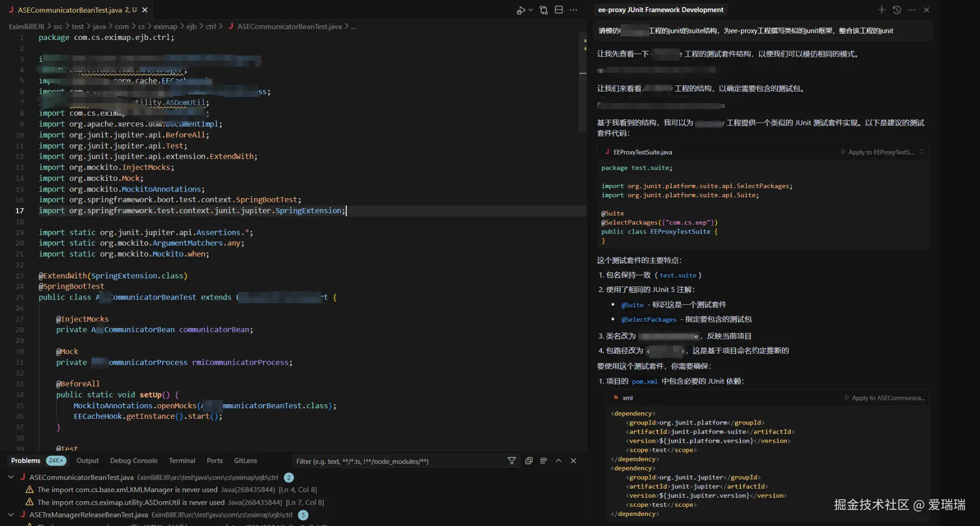Split the editor layout
Image resolution: width=980 pixels, height=526 pixels.
559,10
